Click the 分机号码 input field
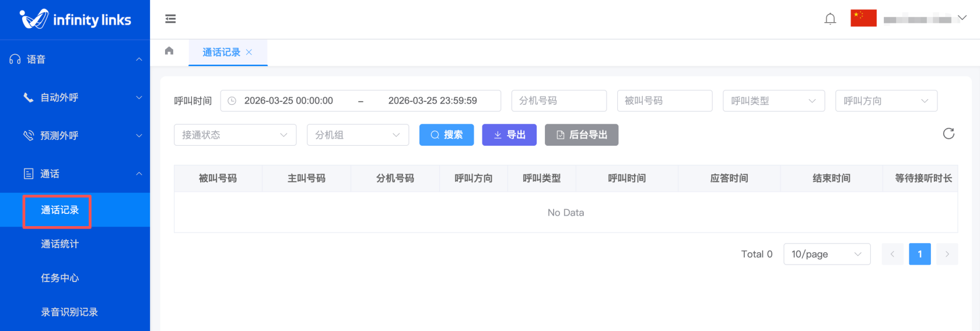Viewport: 980px width, 331px height. coord(559,101)
